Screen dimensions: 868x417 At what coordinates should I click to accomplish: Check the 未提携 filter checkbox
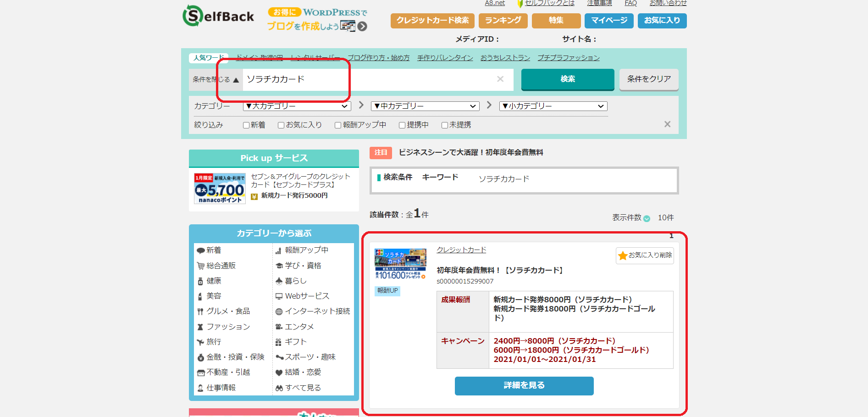pyautogui.click(x=444, y=125)
